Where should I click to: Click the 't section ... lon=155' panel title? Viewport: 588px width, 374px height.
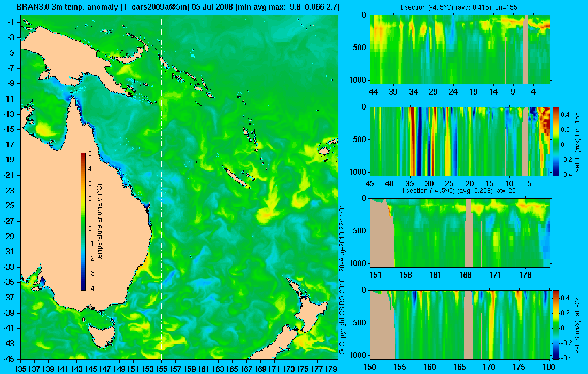tap(460, 7)
